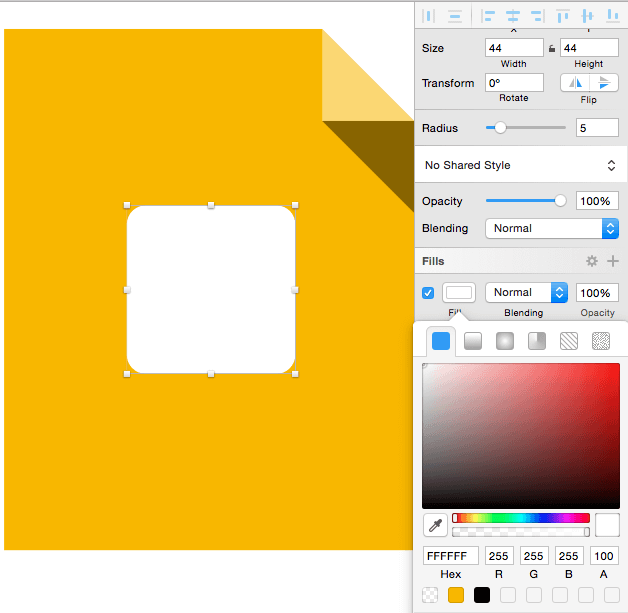Screen dimensions: 628x613
Task: Align selected layers to right edge
Action: 537,16
